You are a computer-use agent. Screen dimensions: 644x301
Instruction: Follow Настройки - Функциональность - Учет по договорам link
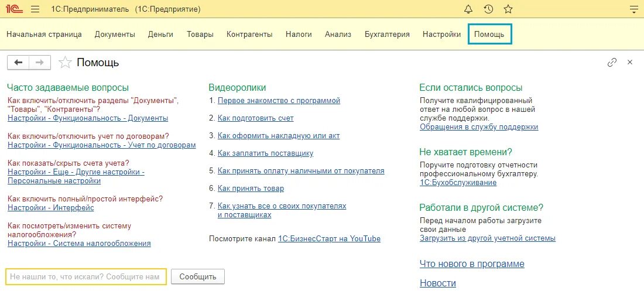tap(102, 145)
